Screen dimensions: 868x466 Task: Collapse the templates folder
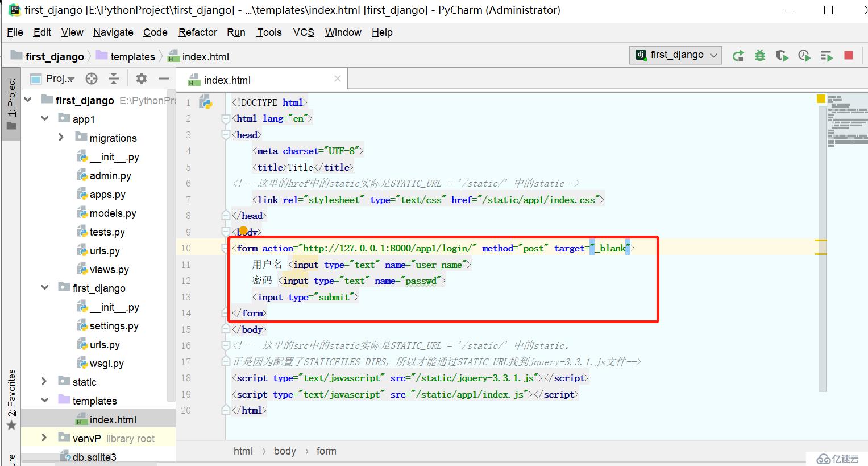(x=45, y=401)
